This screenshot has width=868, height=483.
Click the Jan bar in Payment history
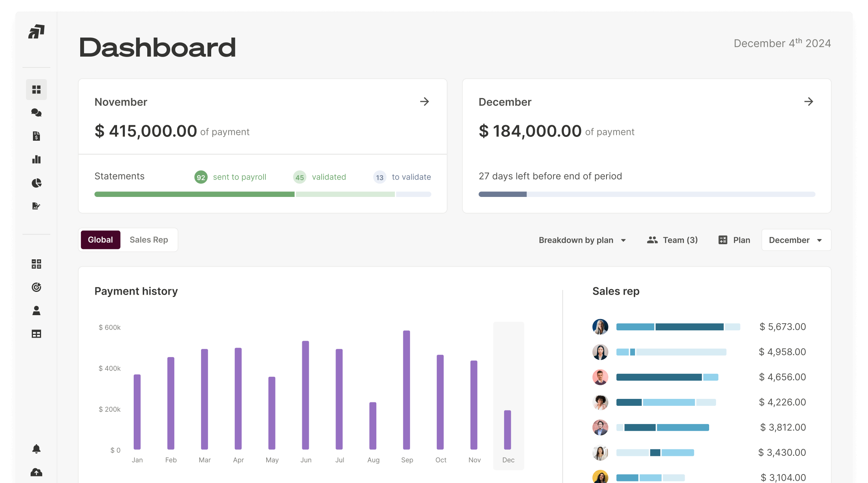tap(137, 412)
